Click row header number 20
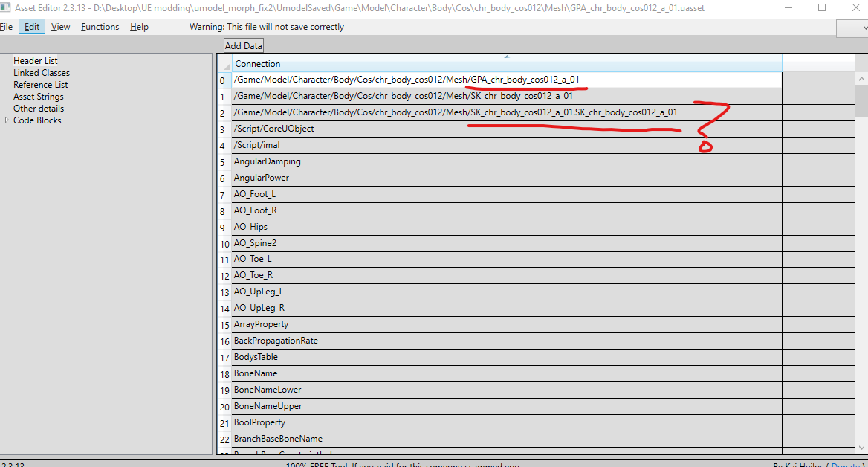This screenshot has width=868, height=467. [224, 406]
